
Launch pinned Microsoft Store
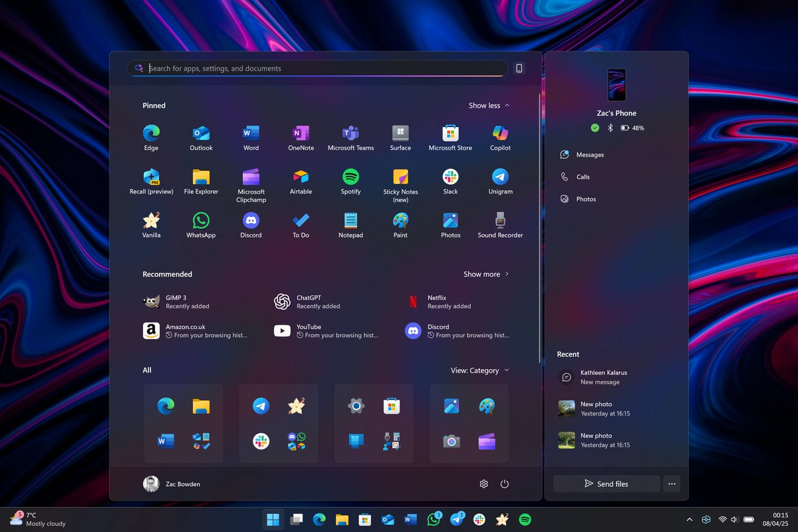[x=450, y=138]
